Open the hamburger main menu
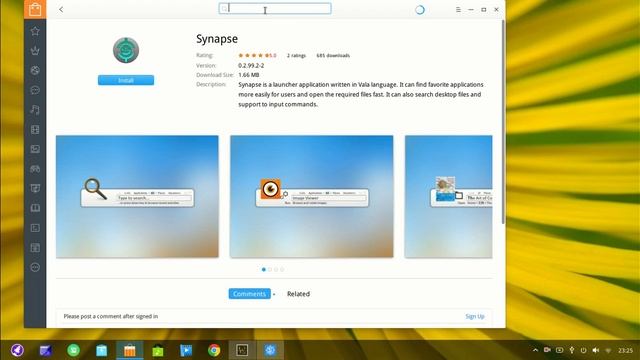 point(458,9)
